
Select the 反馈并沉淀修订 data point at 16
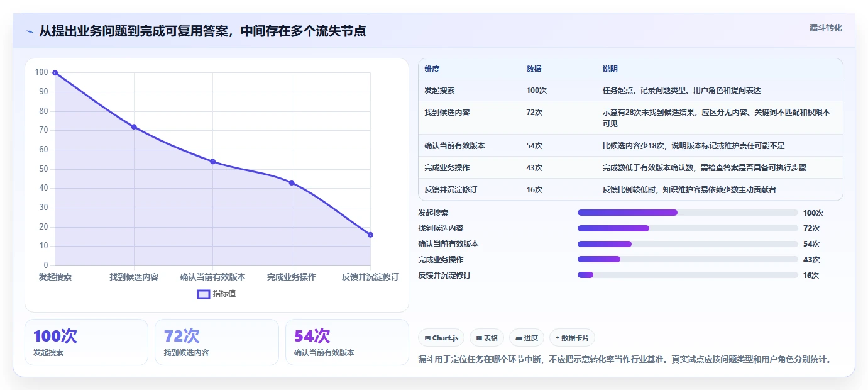(x=370, y=235)
